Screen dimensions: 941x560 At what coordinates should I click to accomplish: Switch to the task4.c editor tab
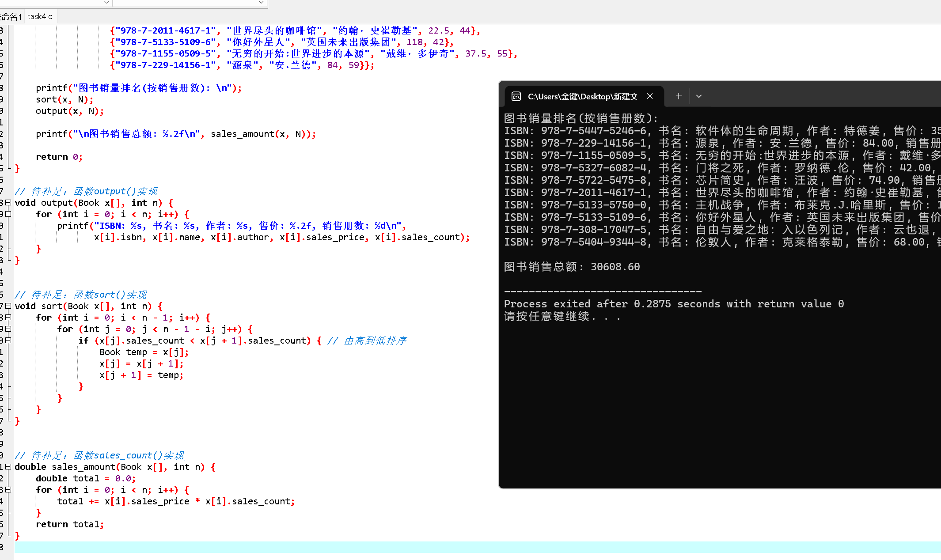coord(40,16)
